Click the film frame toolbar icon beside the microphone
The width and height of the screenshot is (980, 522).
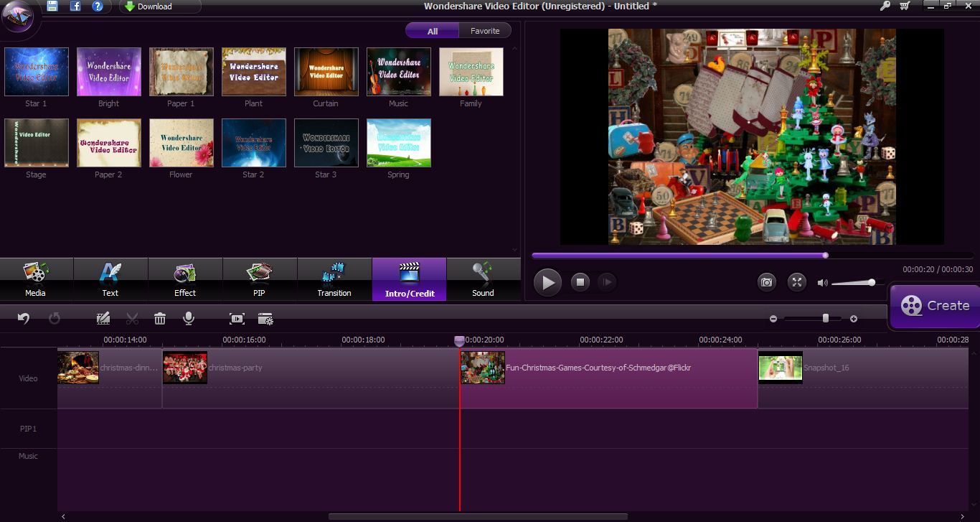point(237,318)
